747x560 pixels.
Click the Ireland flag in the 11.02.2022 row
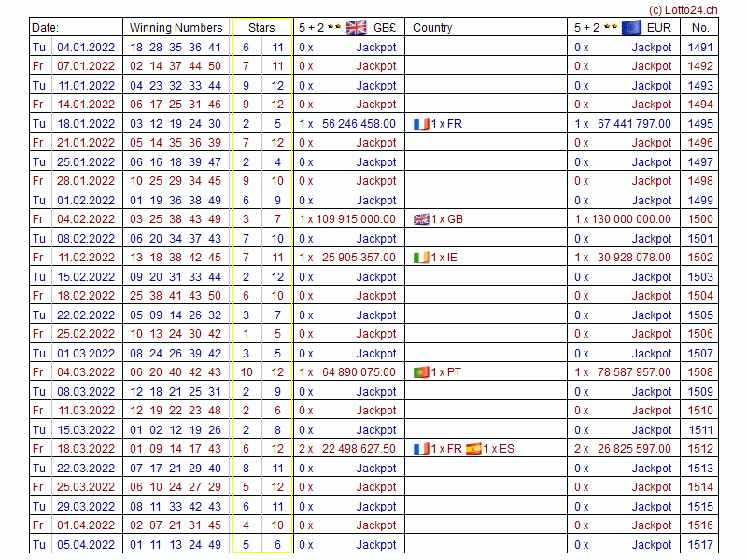coord(421,258)
